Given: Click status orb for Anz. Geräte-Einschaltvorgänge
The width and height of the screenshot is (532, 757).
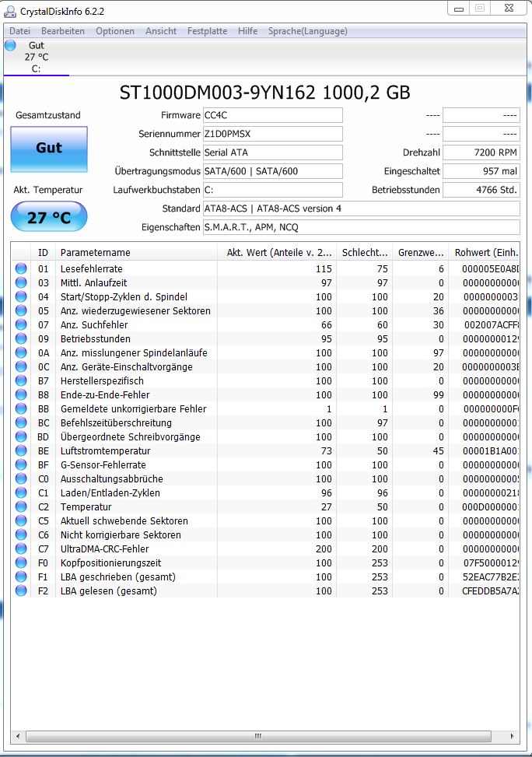Looking at the screenshot, I should coord(21,366).
